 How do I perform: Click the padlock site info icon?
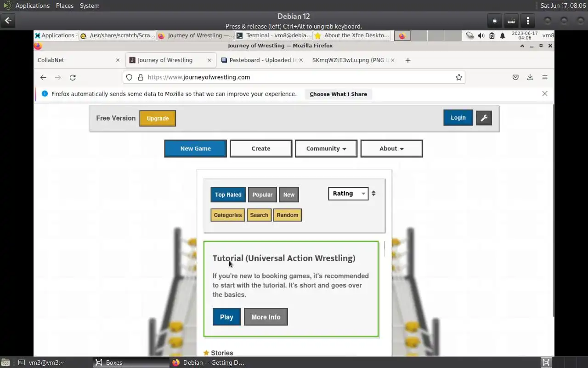pos(141,77)
